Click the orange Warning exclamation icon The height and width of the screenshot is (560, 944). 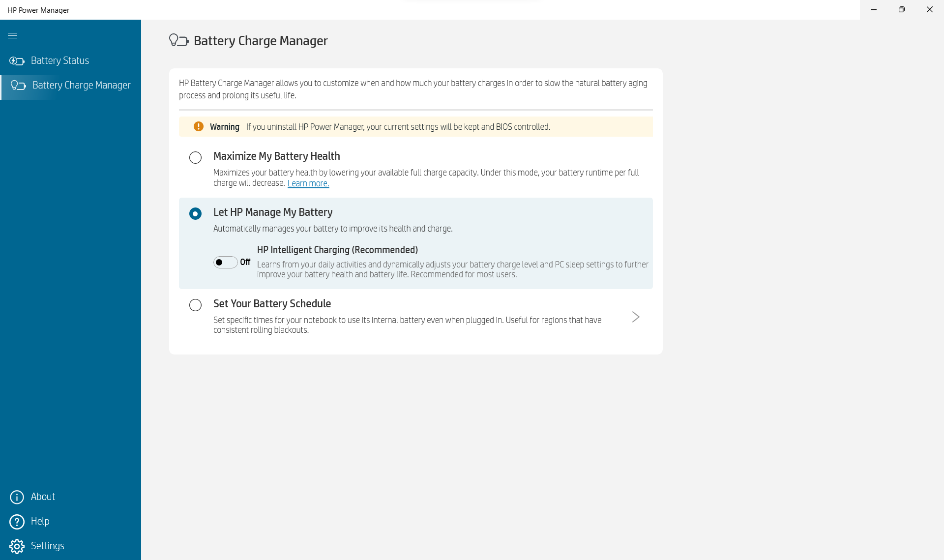[x=199, y=127]
